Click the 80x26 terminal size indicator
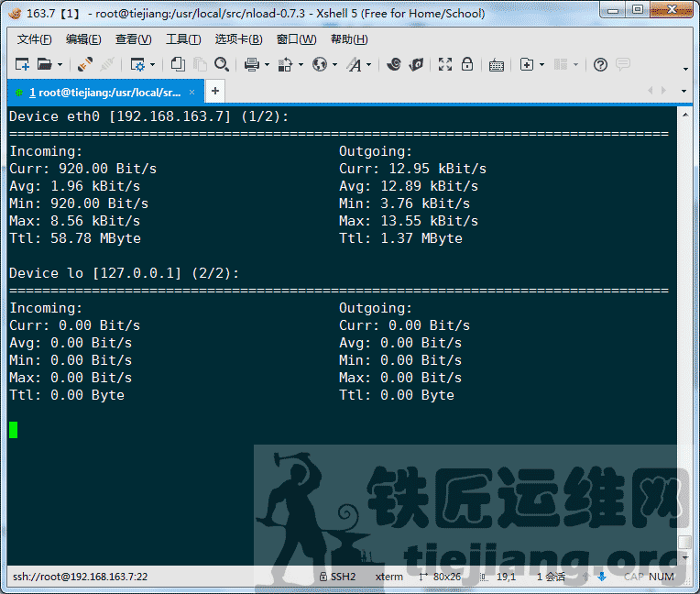 440,577
